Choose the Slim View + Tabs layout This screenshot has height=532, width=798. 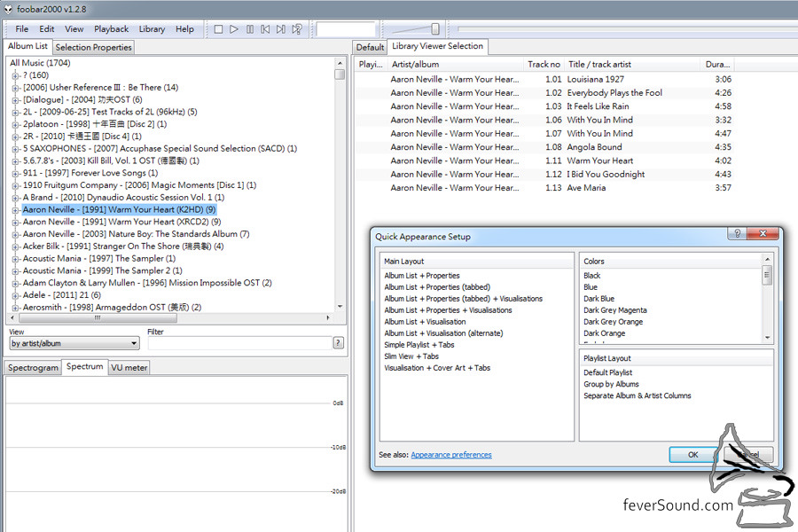point(411,356)
